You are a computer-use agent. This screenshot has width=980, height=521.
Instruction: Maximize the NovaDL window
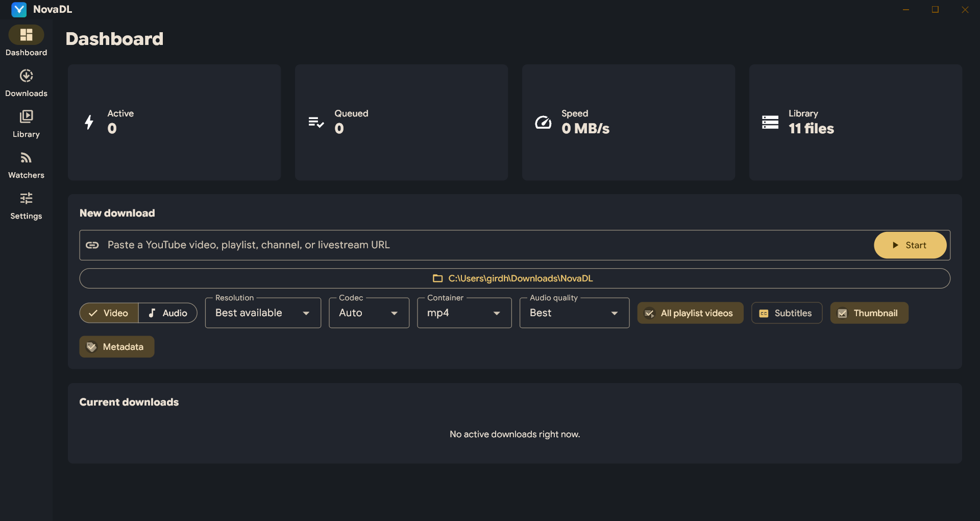pos(935,9)
